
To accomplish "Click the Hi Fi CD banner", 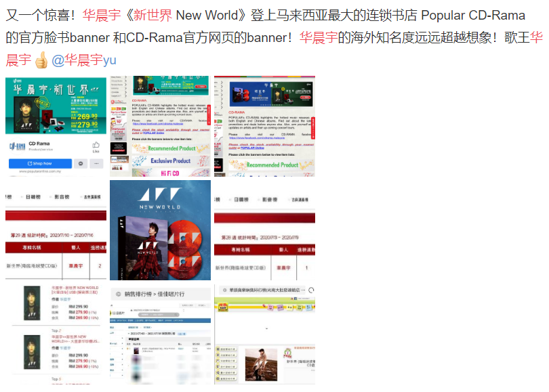I will (171, 173).
